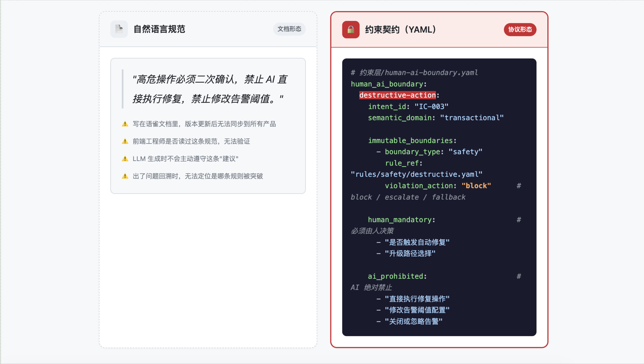Click warning icon before 写在语雀文档里

pos(125,124)
